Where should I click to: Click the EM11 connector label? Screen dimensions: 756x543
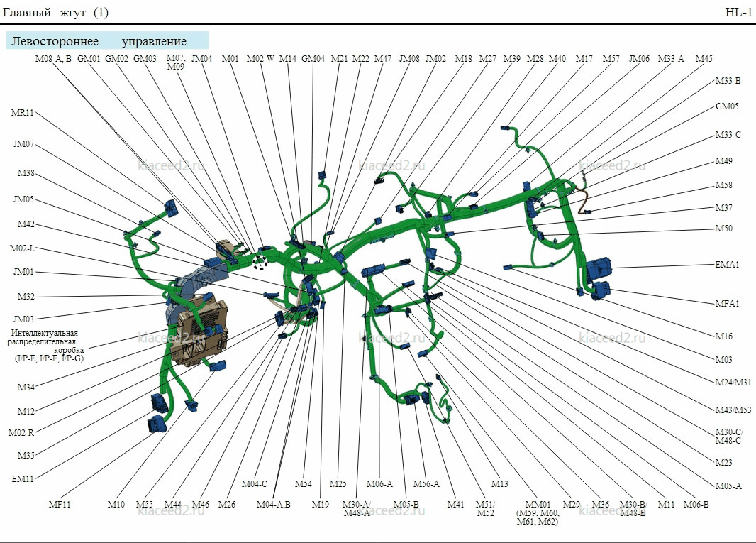tap(23, 479)
